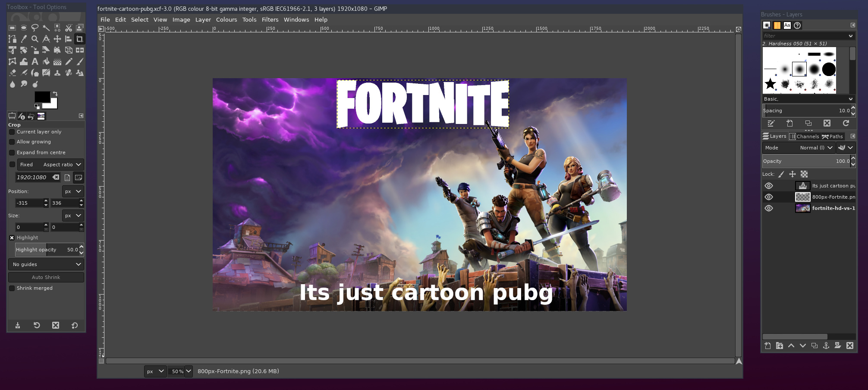Viewport: 868px width, 390px height.
Task: Select the Flip tool
Action: point(80,51)
